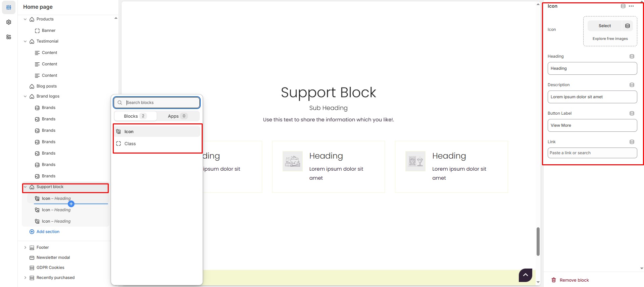Click dynamic source icon next to Link field
The height and width of the screenshot is (287, 644).
click(632, 142)
